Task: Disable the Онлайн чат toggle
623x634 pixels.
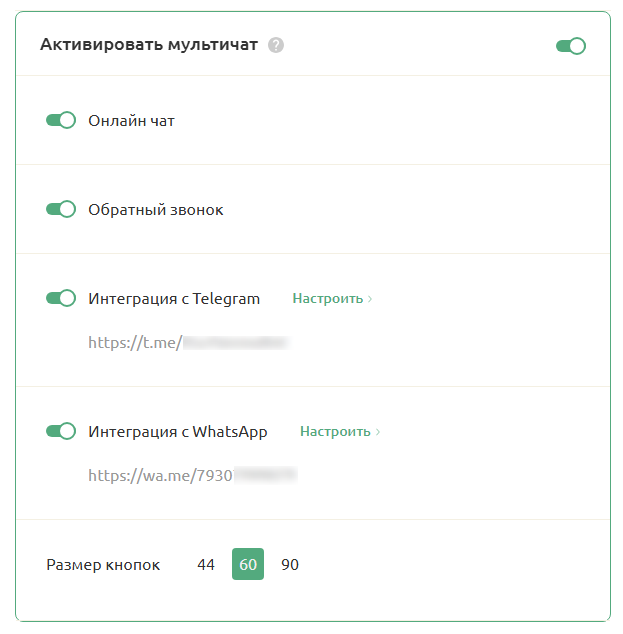Action: click(x=61, y=121)
